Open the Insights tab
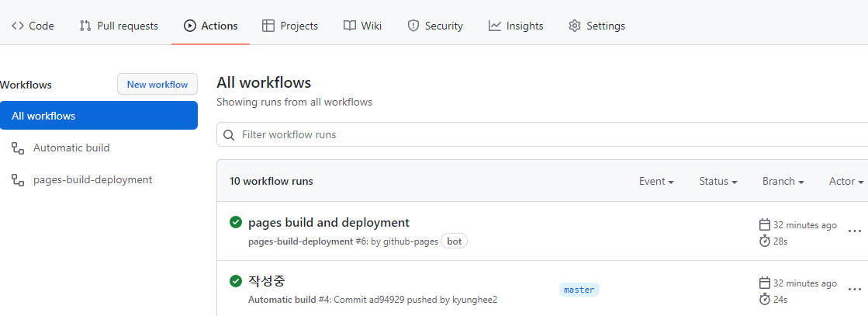 coord(516,26)
